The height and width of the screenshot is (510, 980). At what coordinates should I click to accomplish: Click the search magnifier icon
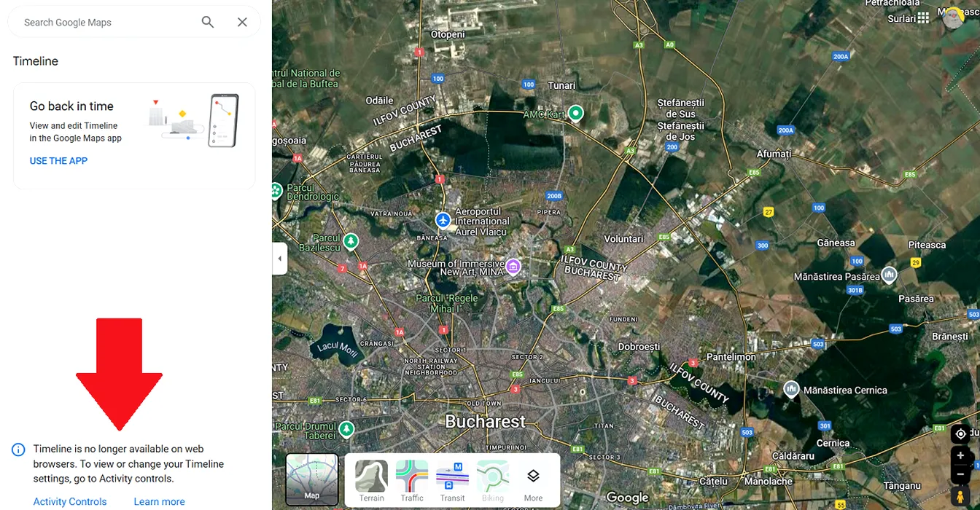click(x=208, y=23)
